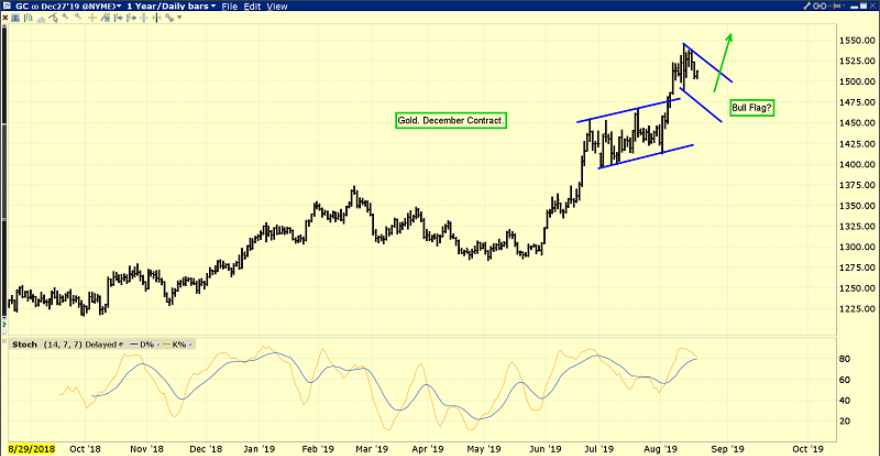Click the chain link group icon

pos(819,6)
